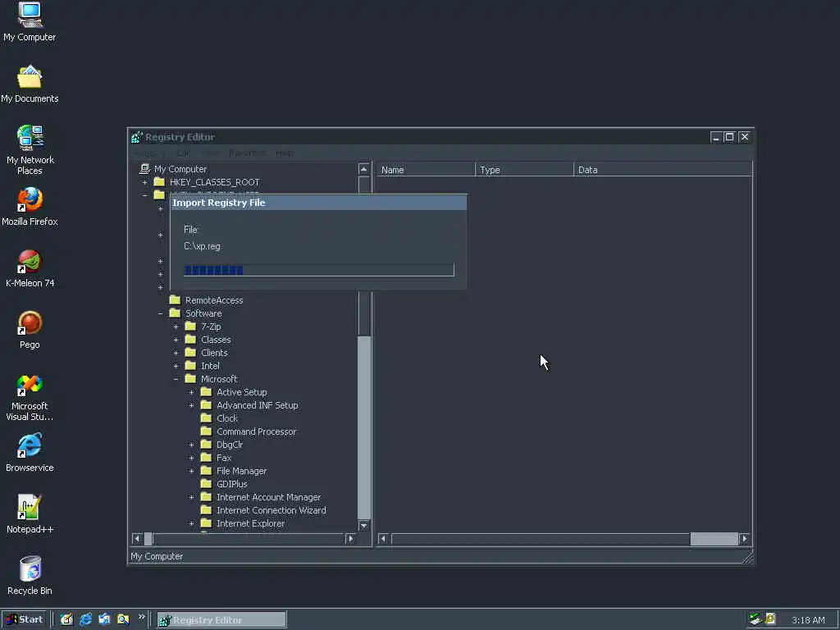Show more quick launch items chevron
Image resolution: width=840 pixels, height=630 pixels.
point(141,617)
